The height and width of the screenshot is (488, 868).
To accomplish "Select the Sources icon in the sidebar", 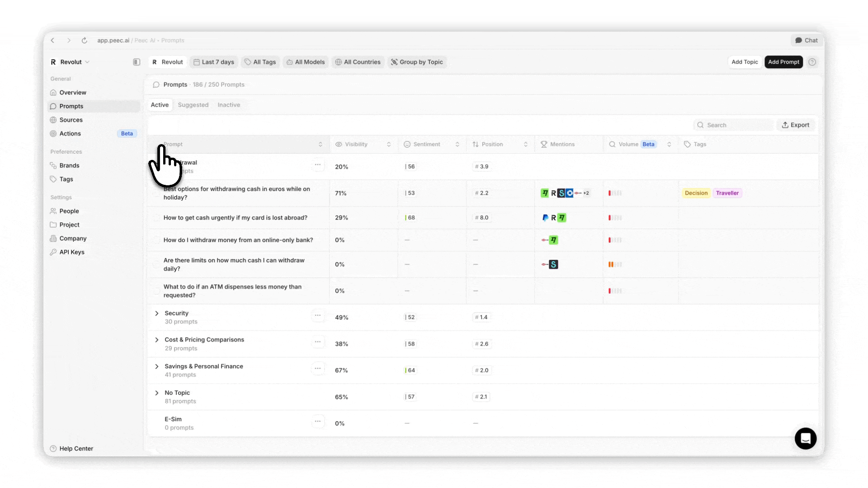I will tap(53, 120).
